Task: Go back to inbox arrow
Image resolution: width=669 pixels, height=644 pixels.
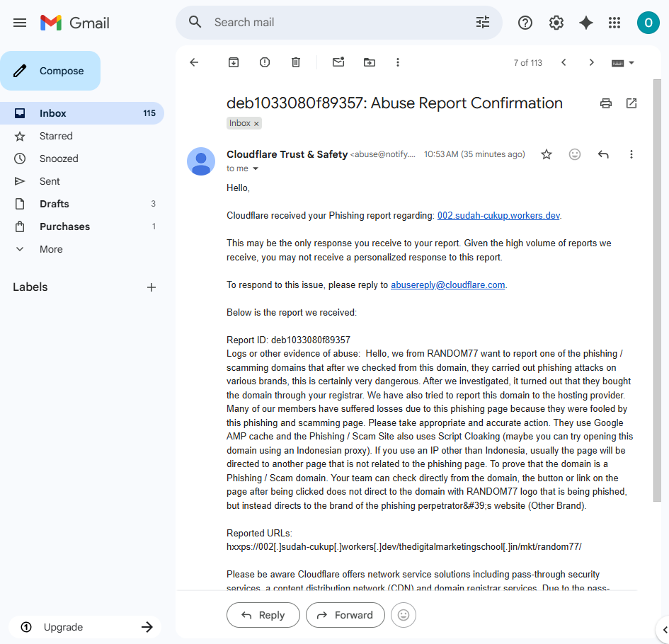Action: coord(194,63)
